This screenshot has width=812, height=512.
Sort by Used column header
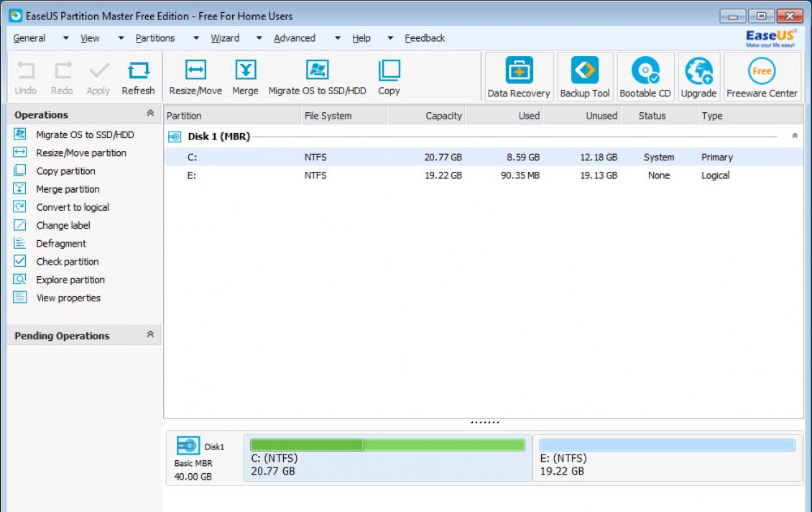click(504, 116)
